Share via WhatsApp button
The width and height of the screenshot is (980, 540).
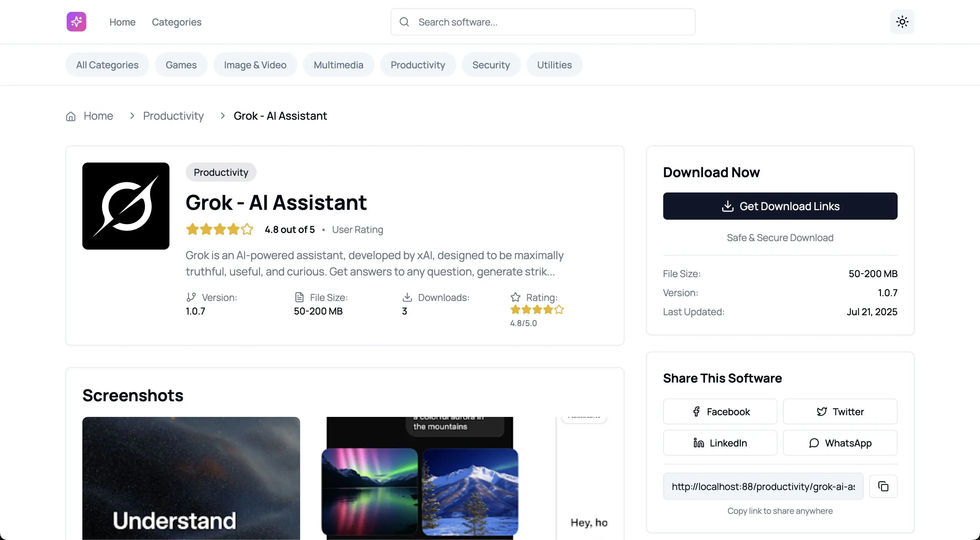coord(839,443)
